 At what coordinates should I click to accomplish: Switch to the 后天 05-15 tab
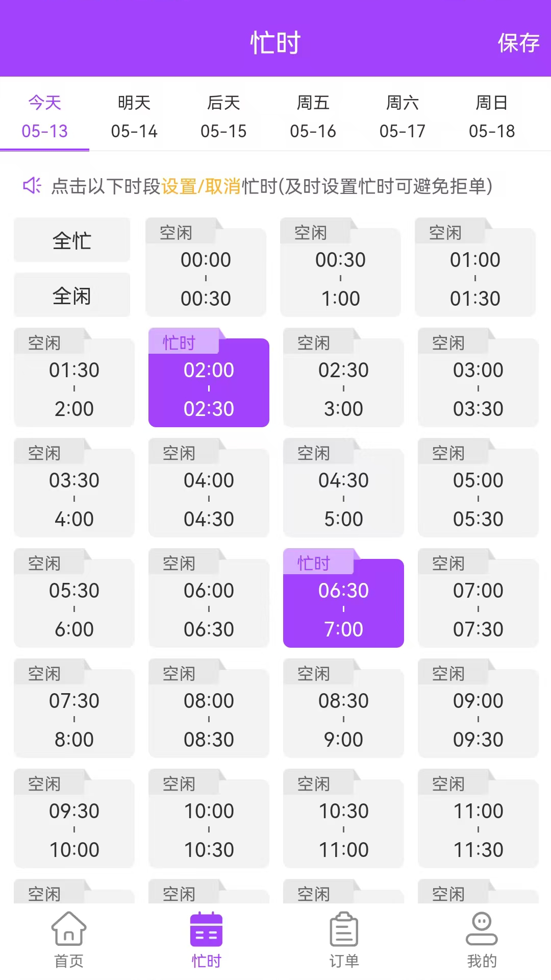[223, 116]
